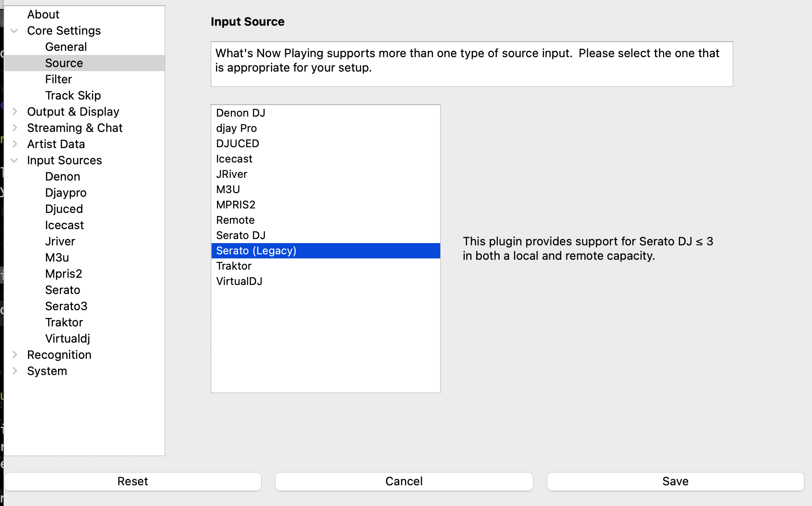Select General under Core Settings
812x506 pixels.
(x=66, y=47)
